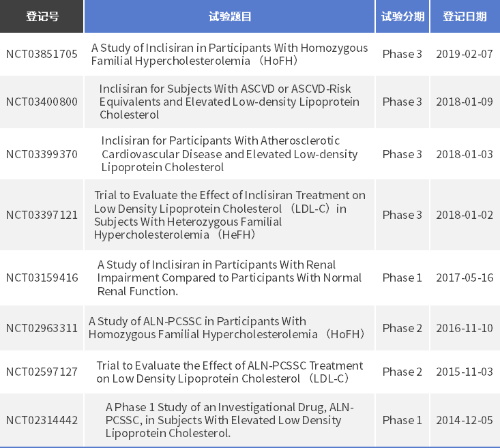The width and height of the screenshot is (500, 448).
Task: Select trial ID NCT03399370
Action: click(x=42, y=154)
